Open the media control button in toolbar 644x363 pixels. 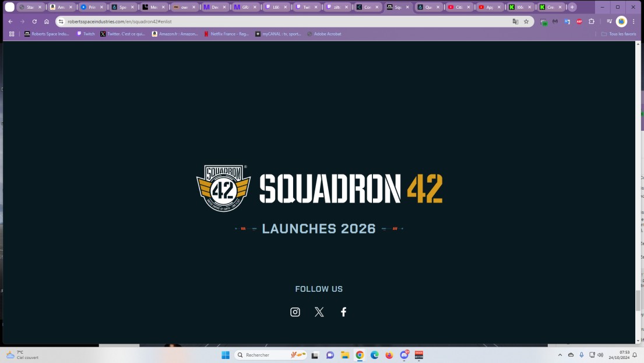tap(609, 22)
